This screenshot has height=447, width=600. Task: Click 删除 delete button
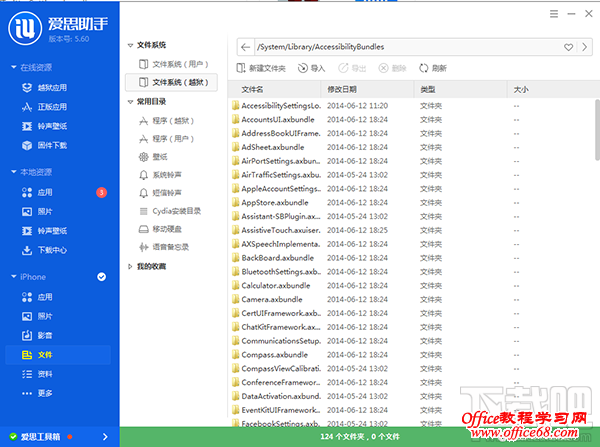393,68
